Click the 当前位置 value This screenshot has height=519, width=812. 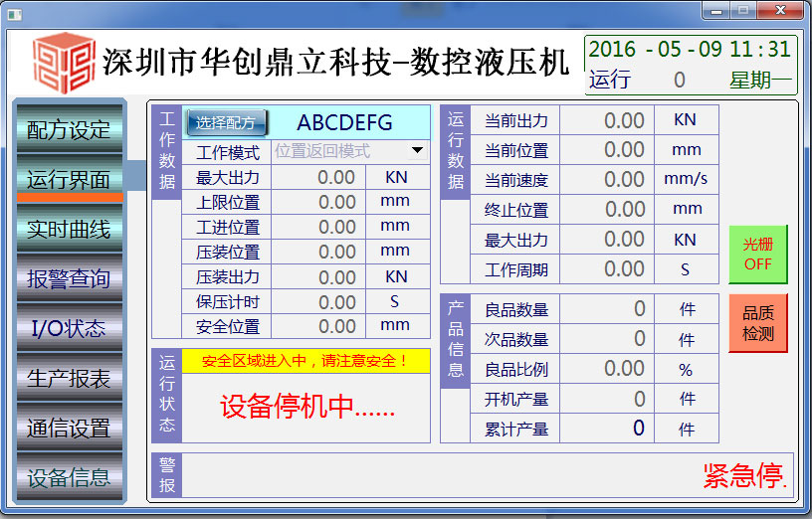(x=607, y=150)
